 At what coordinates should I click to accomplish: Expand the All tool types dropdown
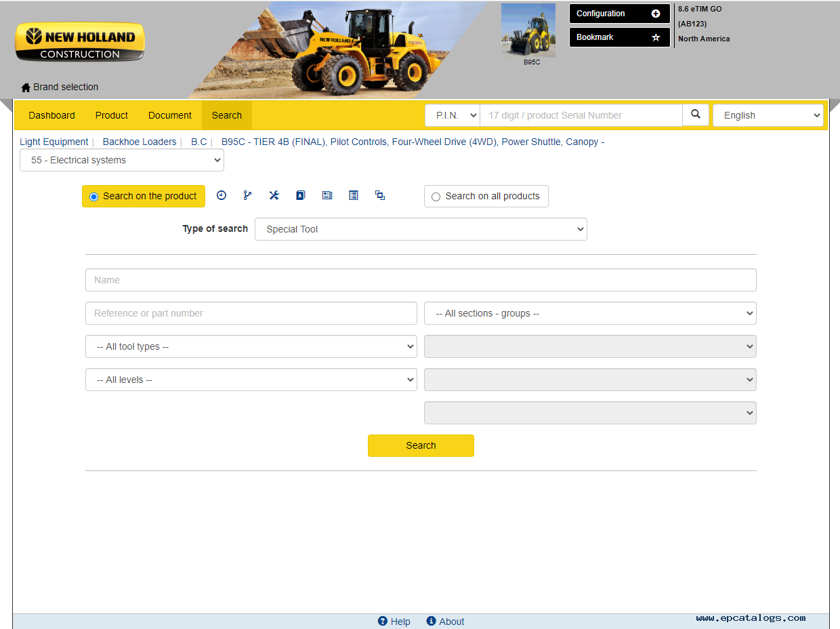click(x=251, y=346)
